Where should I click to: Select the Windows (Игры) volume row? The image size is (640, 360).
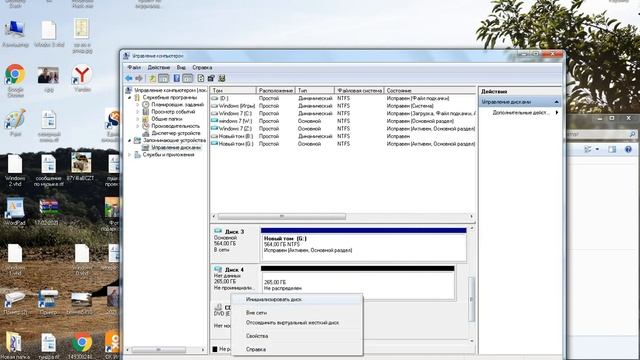click(343, 106)
